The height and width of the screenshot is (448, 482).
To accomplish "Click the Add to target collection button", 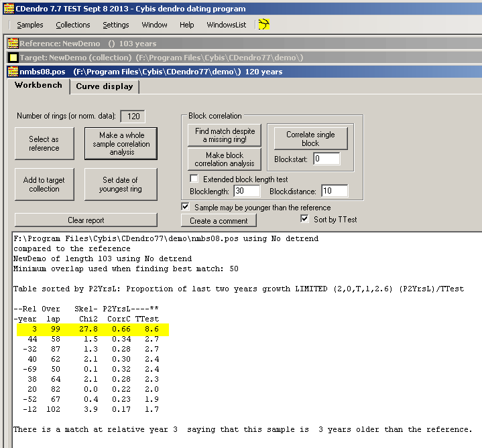I will coord(44,184).
